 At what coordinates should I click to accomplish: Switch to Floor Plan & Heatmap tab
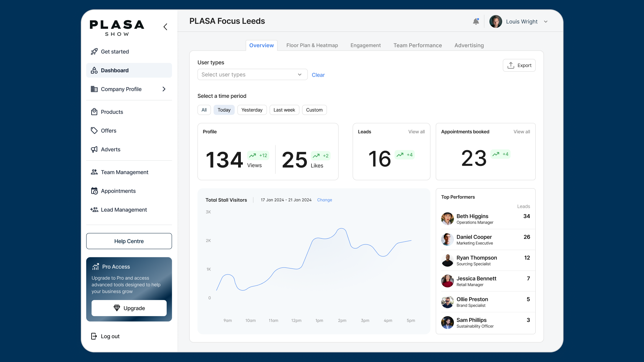[312, 45]
